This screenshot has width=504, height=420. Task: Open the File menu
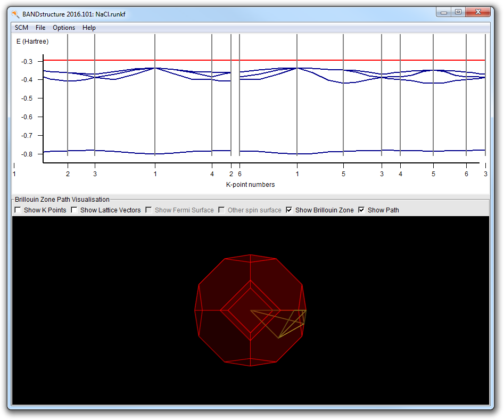point(40,28)
